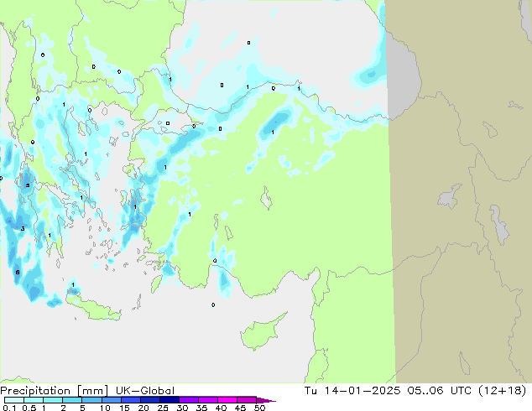Click the '05..06 UTC' time text
This screenshot has width=532, height=411.
point(440,391)
